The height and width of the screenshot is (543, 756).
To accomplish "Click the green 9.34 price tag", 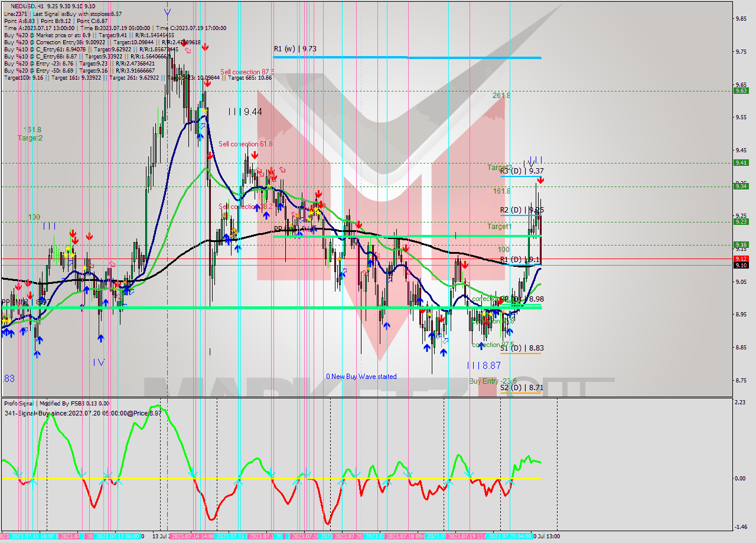I will click(741, 186).
